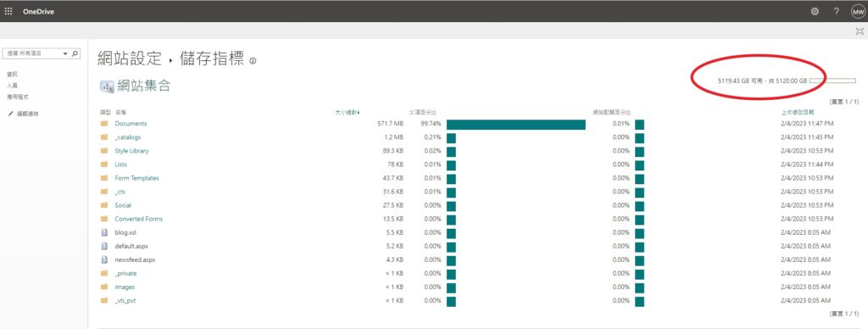Click the blog.xsl file icon

tap(104, 232)
